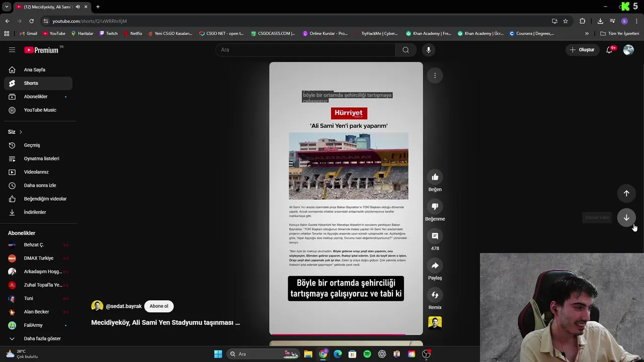This screenshot has width=644, height=362.
Task: Go back in browser history
Action: 7,21
